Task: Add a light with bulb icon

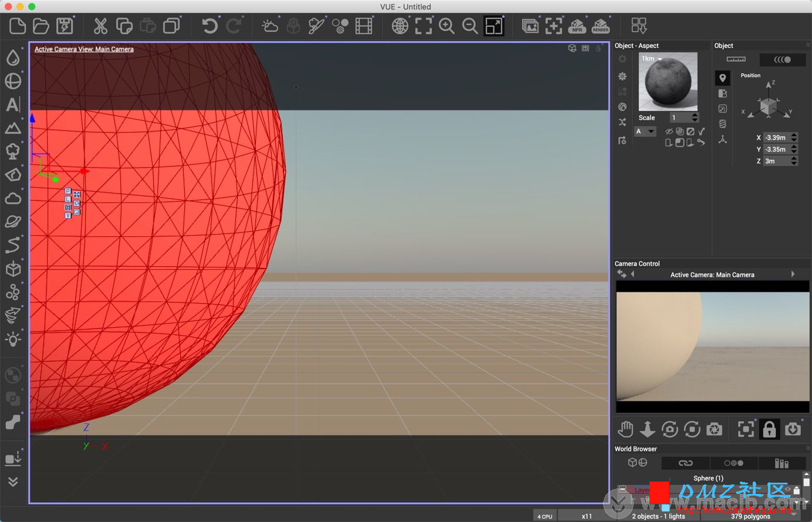Action: click(13, 339)
